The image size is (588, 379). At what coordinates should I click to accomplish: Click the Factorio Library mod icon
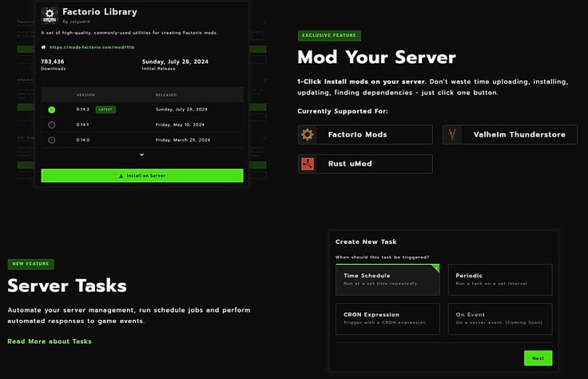[49, 15]
